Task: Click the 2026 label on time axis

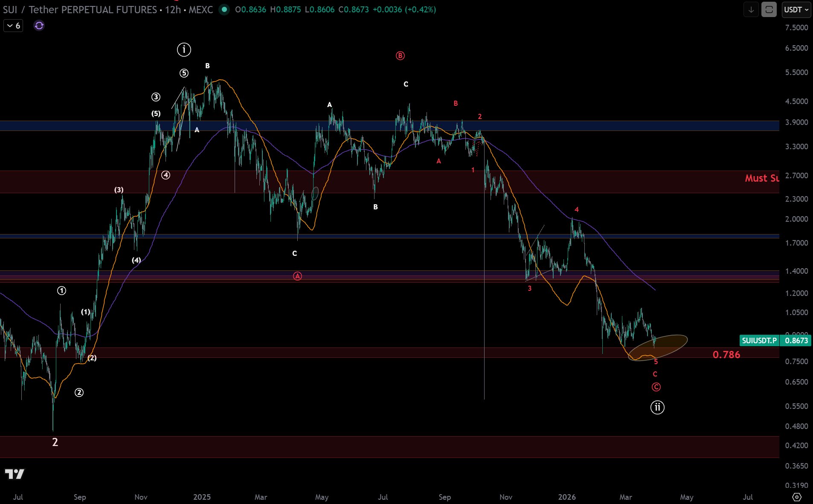Action: coord(566,497)
